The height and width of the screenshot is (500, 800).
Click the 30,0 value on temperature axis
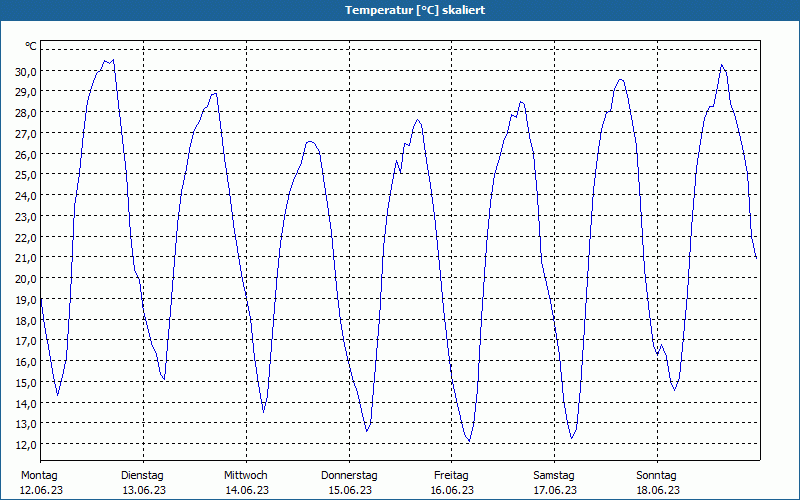click(x=26, y=71)
